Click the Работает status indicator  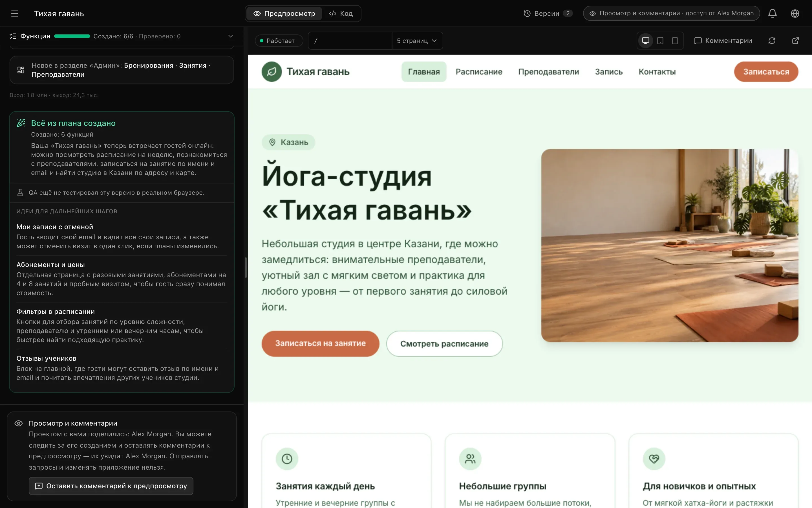point(279,41)
